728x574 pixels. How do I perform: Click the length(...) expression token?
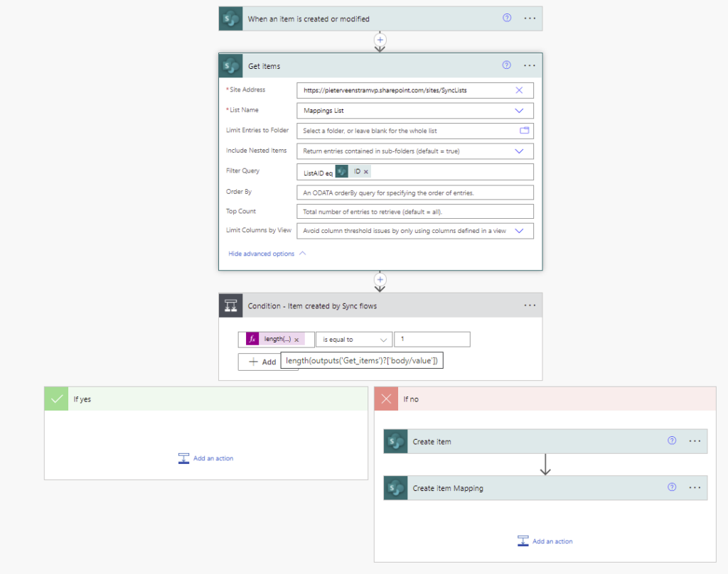276,339
